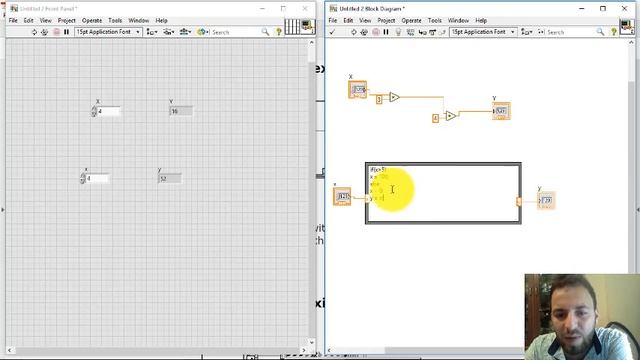This screenshot has height=360, width=640.
Task: Toggle Retain Wire Values button
Action: coord(411,32)
